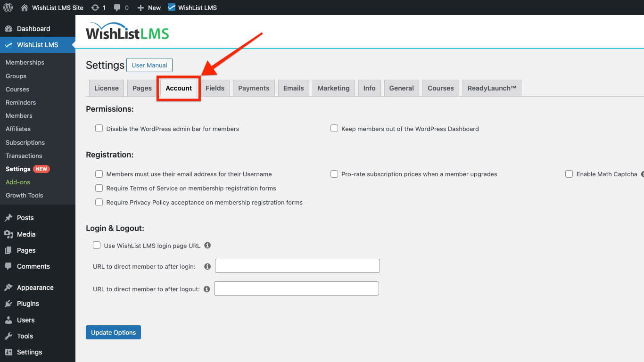Click the URL to direct member after login field
644x362 pixels.
[x=297, y=265]
